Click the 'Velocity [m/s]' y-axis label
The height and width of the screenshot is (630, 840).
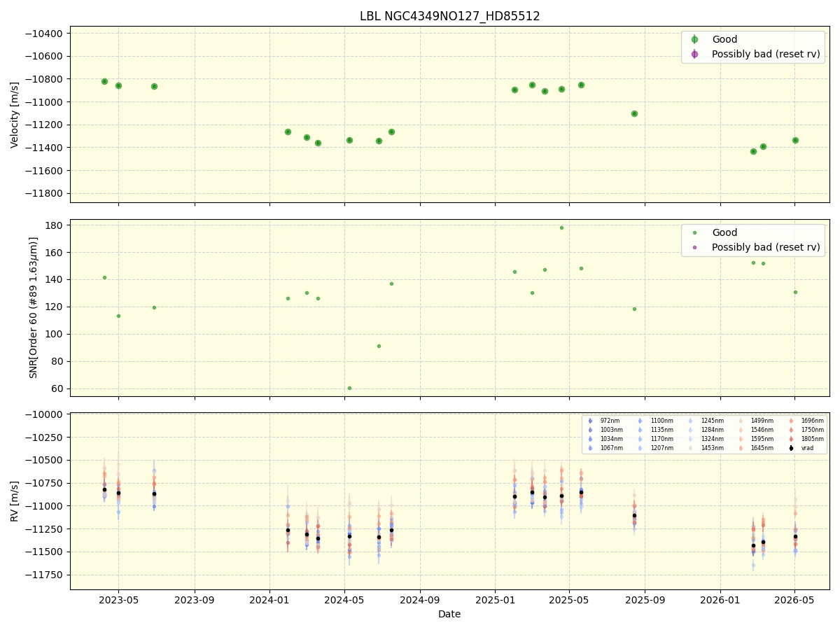click(x=15, y=115)
